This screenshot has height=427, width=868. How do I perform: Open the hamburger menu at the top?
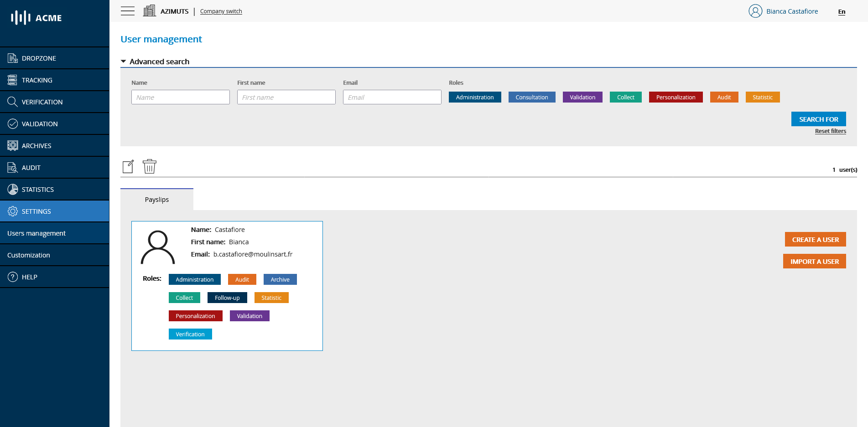[x=128, y=10]
